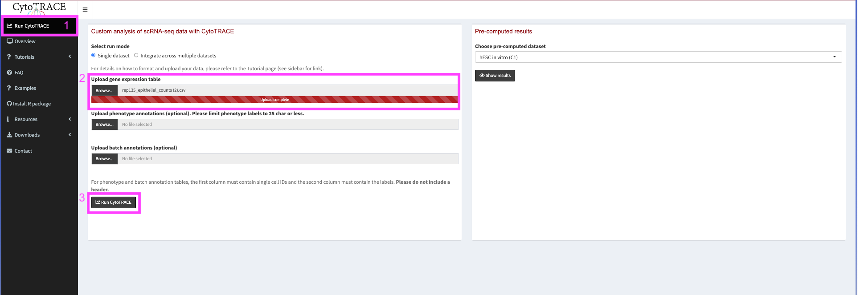Browse for batch annotations file
The width and height of the screenshot is (868, 295).
(105, 159)
